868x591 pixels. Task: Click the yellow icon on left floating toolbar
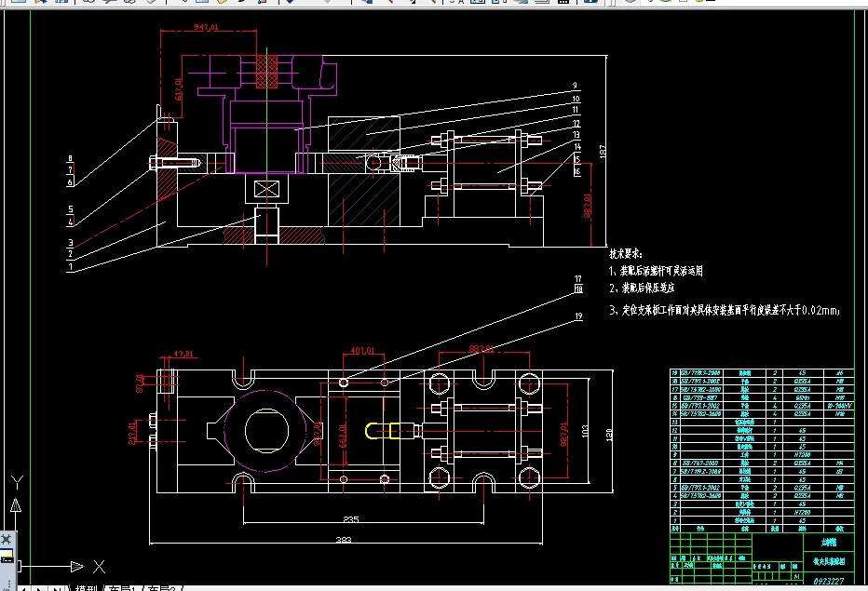(7, 557)
